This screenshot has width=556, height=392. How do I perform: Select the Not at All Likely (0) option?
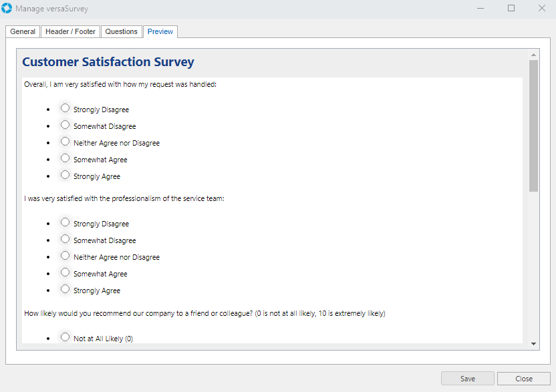[x=65, y=337]
